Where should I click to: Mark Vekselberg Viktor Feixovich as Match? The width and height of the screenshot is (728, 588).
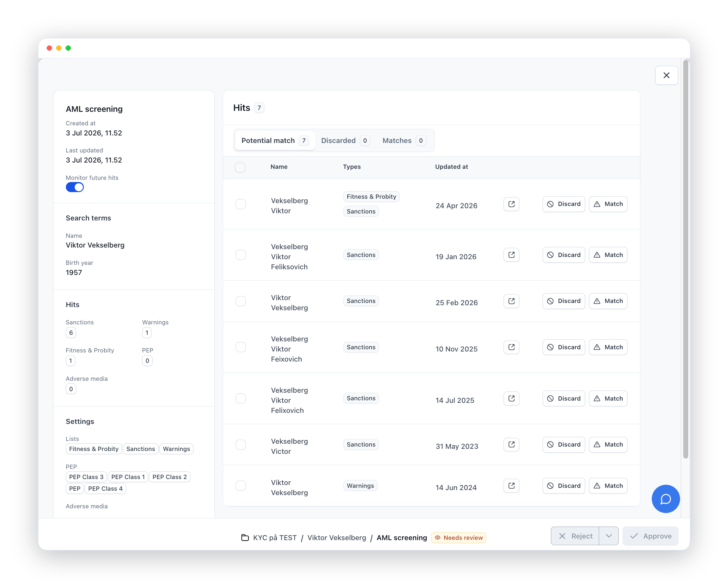(608, 347)
